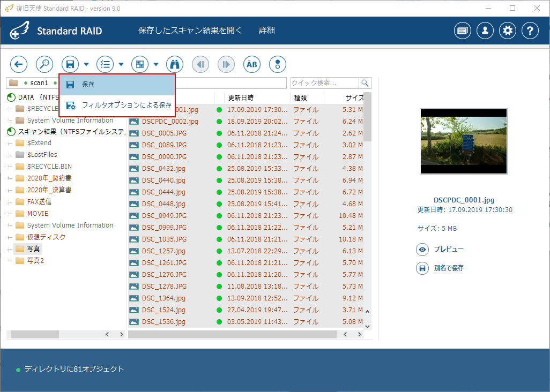Expand the System Volume Information node under スキャン結果
Screen dimensions: 550x392
click(10, 225)
